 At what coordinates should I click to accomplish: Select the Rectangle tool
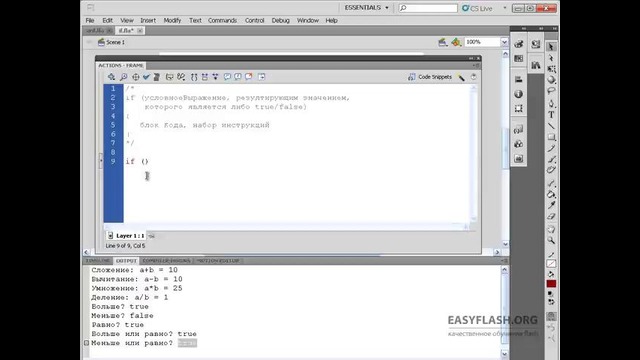551,137
